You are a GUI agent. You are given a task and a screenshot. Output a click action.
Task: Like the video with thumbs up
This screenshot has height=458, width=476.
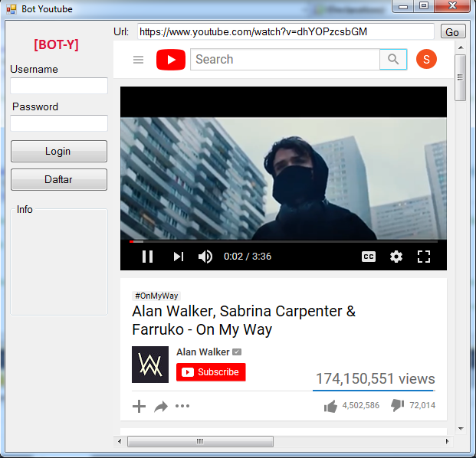click(330, 406)
